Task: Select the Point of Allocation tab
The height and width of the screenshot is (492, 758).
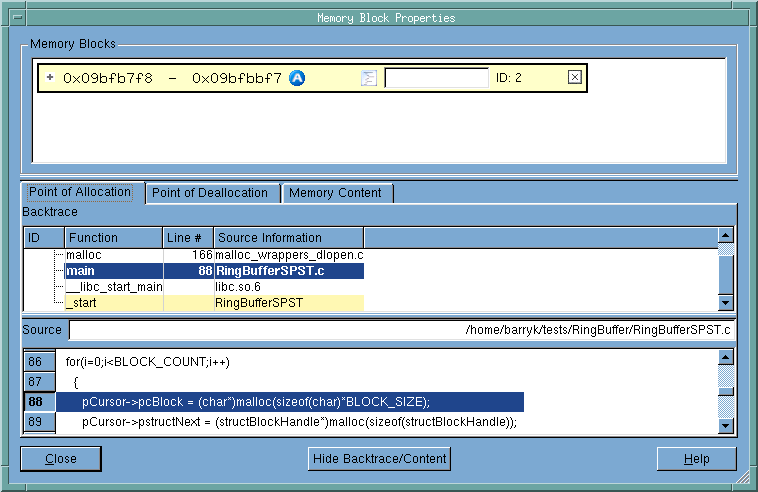Action: click(80, 192)
